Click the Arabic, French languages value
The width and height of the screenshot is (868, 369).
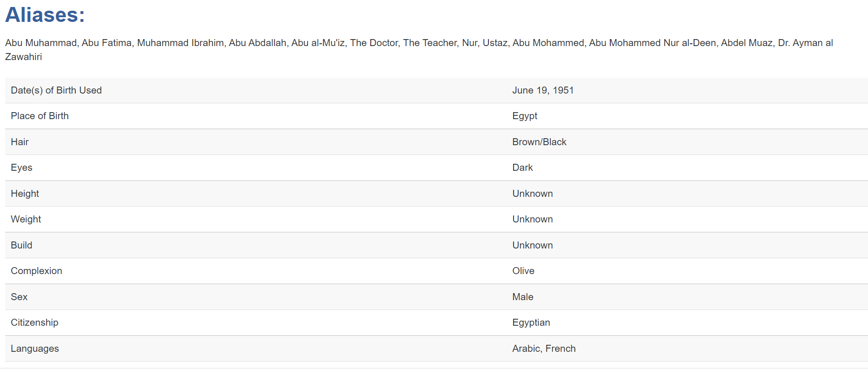pyautogui.click(x=544, y=349)
